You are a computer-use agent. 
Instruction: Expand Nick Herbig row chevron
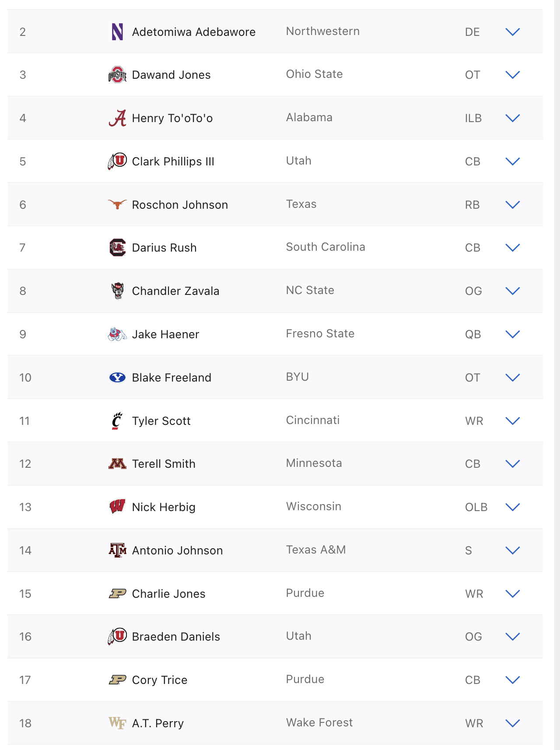[x=512, y=507]
